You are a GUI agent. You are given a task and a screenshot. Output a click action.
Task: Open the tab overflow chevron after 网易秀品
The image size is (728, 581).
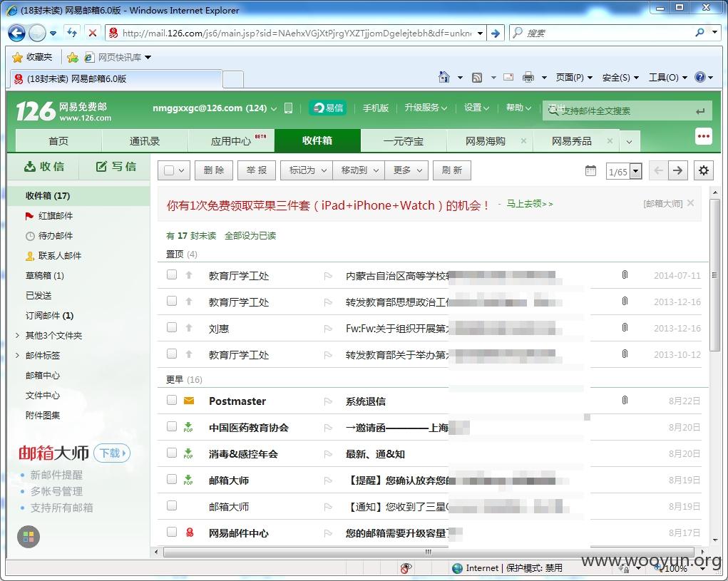point(629,142)
